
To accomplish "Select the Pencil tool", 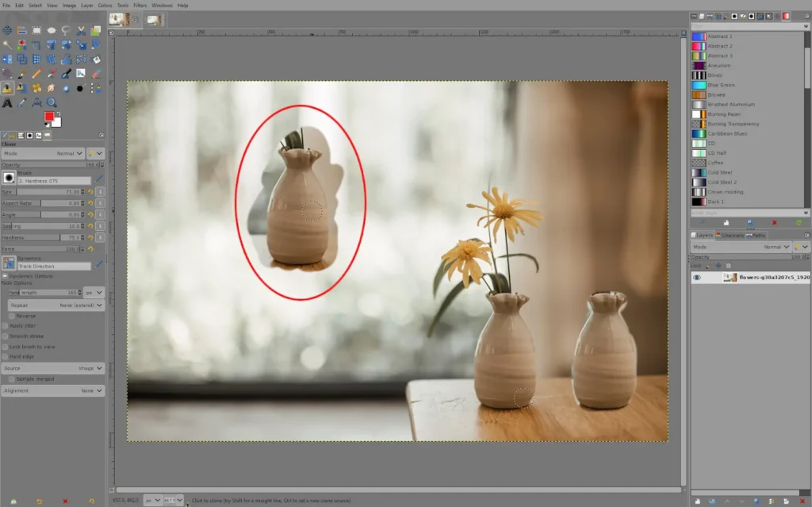I will point(36,74).
